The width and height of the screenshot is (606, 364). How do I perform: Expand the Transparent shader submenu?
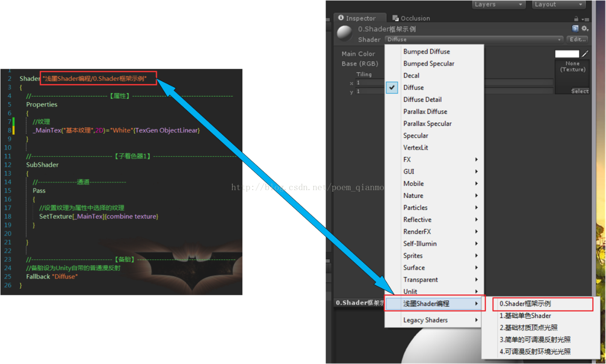435,279
